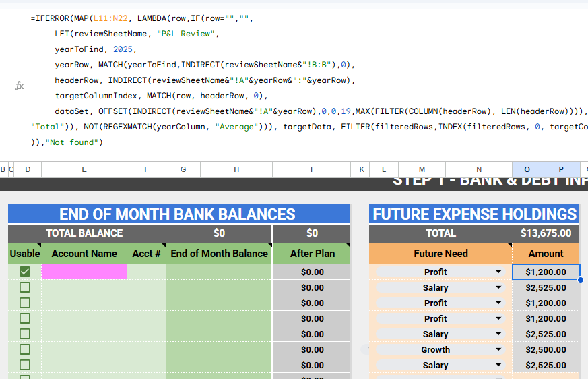This screenshot has height=379, width=588.
Task: Click the pink account name cell
Action: (x=84, y=272)
